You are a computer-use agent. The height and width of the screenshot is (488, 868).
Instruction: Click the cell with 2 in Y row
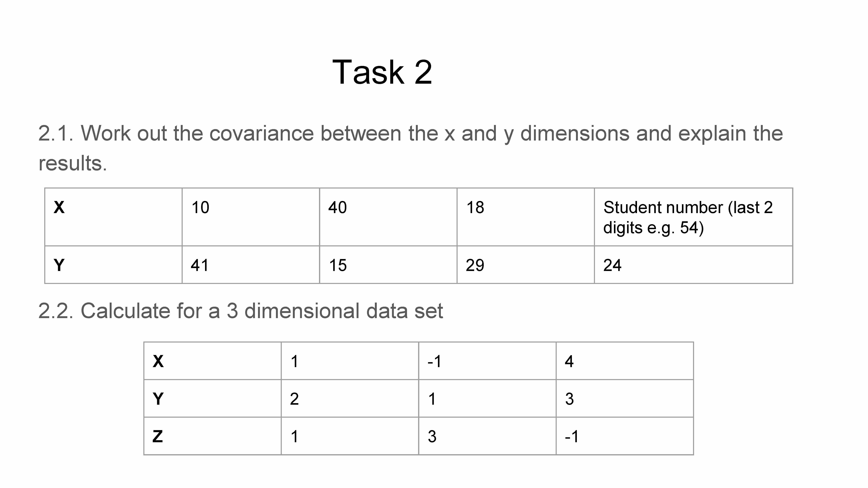[x=349, y=399]
